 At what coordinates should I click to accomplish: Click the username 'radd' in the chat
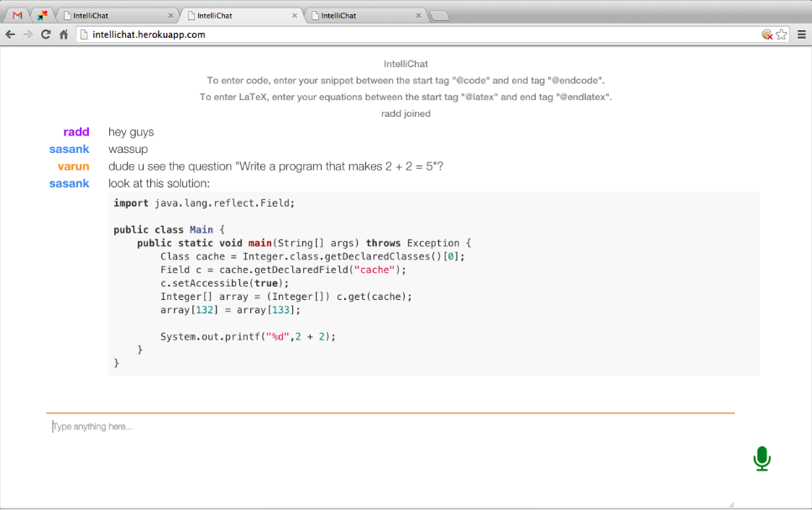(76, 132)
